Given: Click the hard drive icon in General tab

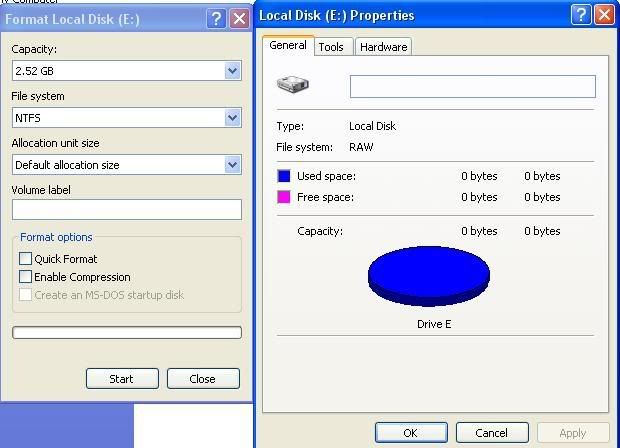Looking at the screenshot, I should coord(293,84).
